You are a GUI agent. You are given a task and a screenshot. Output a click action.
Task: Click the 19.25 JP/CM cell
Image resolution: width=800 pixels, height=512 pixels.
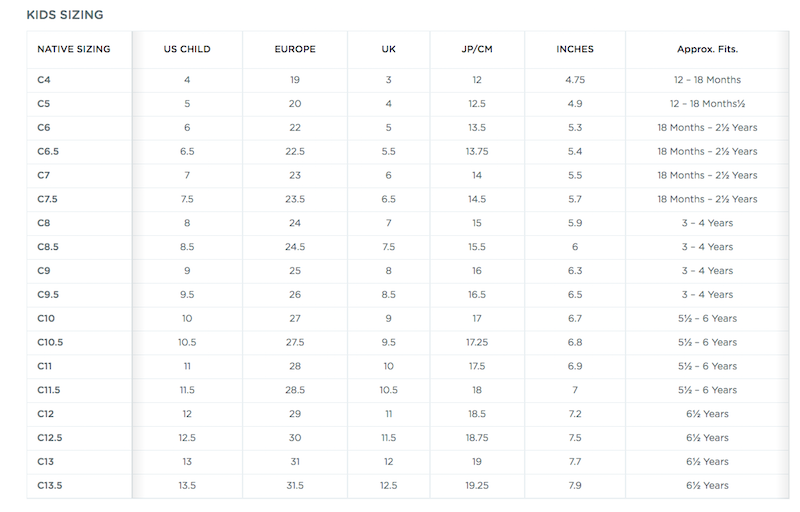tap(477, 485)
